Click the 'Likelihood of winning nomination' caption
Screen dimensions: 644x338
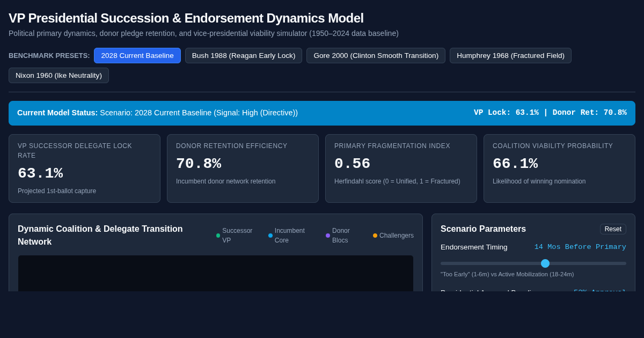click(x=539, y=181)
